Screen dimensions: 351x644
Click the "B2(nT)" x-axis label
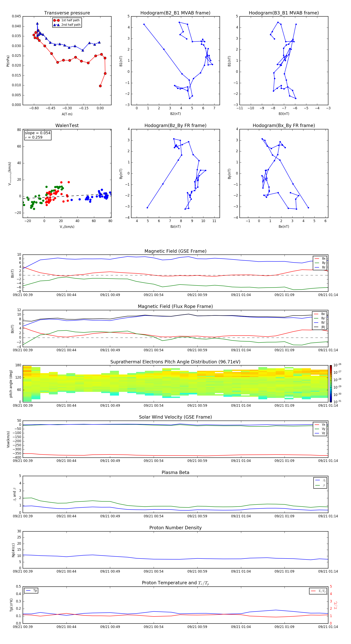[x=175, y=114]
